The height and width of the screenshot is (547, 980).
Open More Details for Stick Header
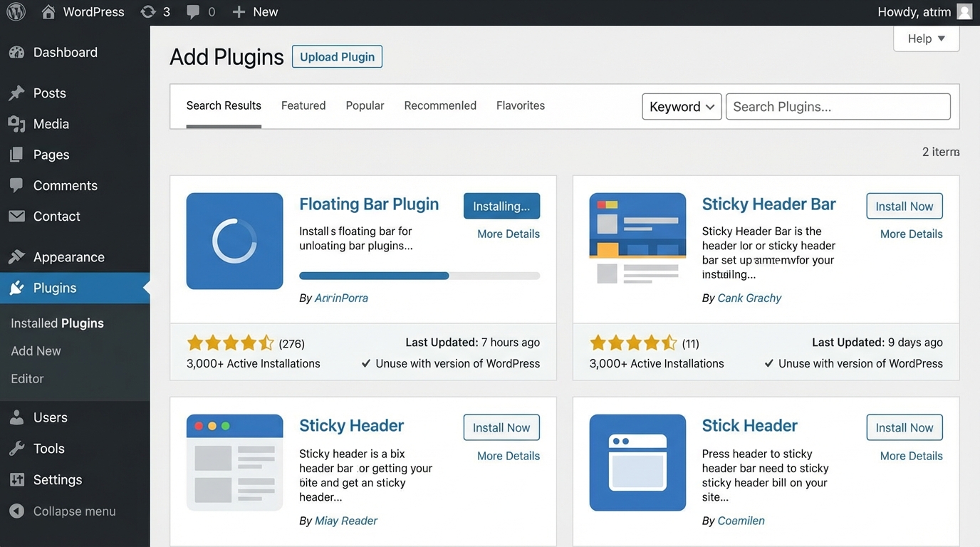point(911,456)
